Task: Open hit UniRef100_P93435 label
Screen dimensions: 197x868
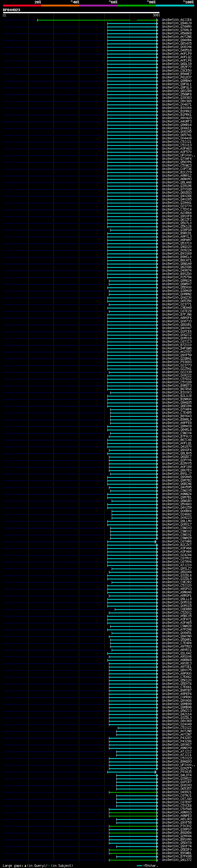Action: (177, 772)
